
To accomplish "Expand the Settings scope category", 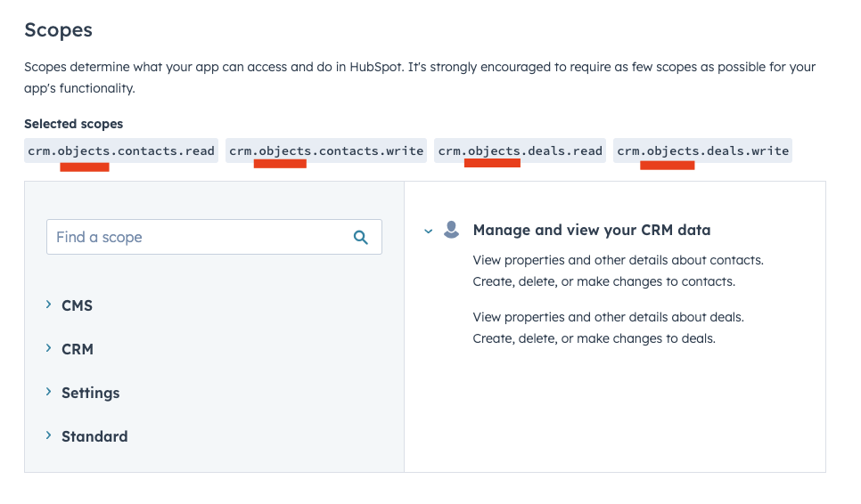I will (48, 392).
